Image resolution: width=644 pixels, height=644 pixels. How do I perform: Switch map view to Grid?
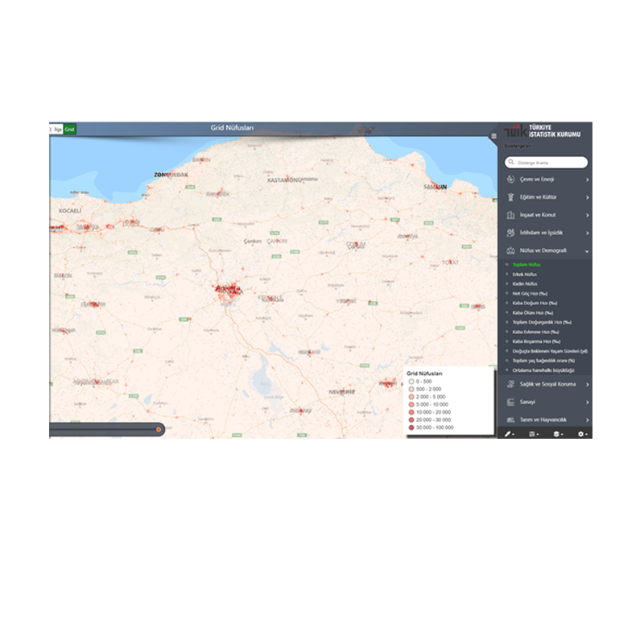pyautogui.click(x=70, y=129)
